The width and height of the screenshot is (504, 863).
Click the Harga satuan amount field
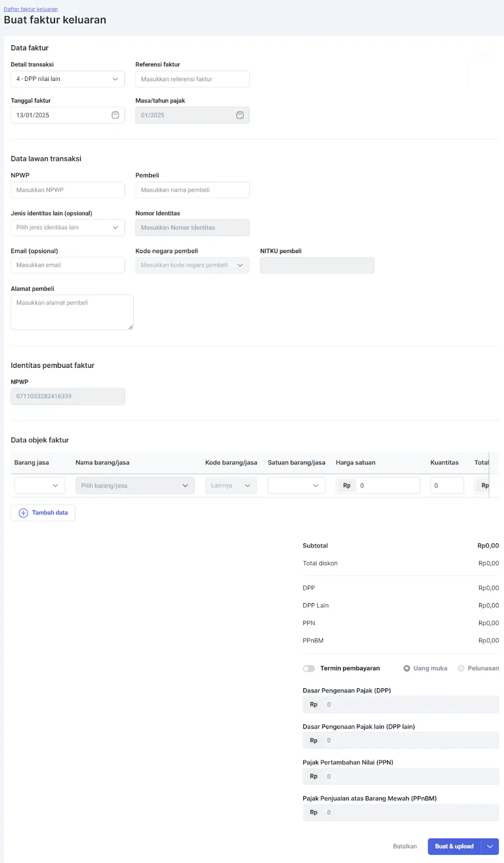click(378, 485)
